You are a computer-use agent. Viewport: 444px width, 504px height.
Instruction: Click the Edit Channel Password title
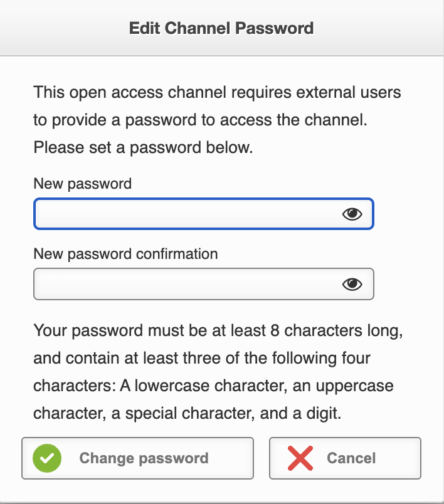(221, 28)
